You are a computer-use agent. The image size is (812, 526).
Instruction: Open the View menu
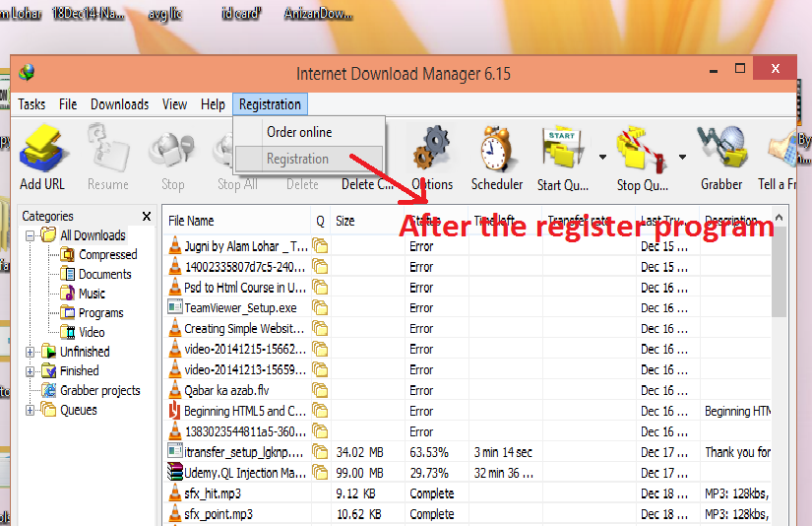click(174, 104)
